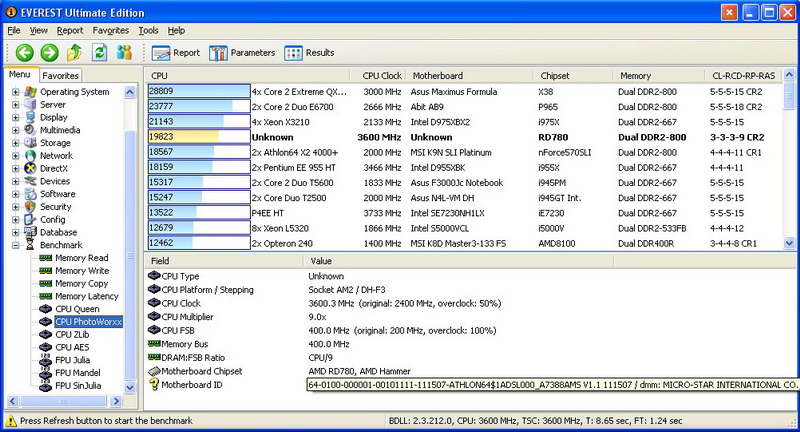Expand the Multimedia tree node
This screenshot has width=800, height=432.
pyautogui.click(x=15, y=130)
